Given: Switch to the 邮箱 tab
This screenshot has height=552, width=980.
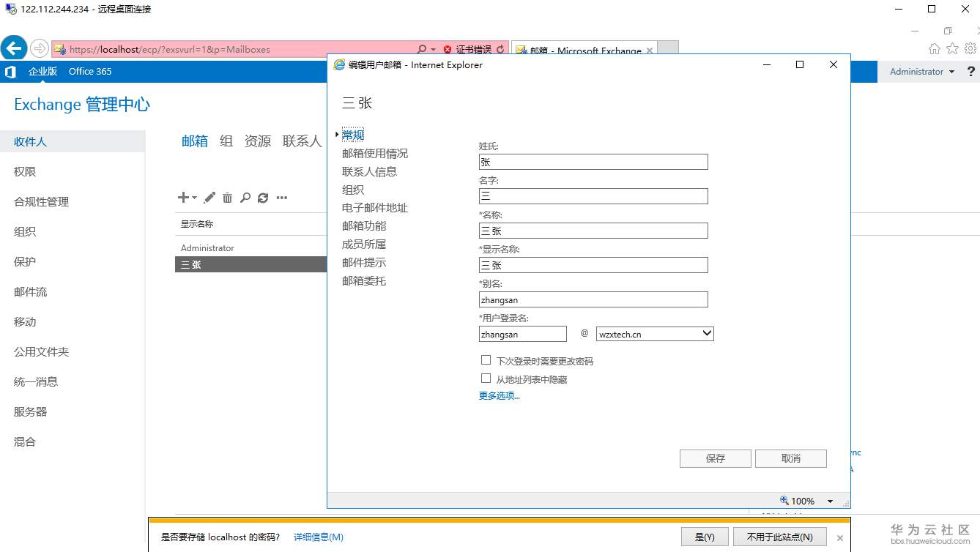Looking at the screenshot, I should [x=195, y=141].
